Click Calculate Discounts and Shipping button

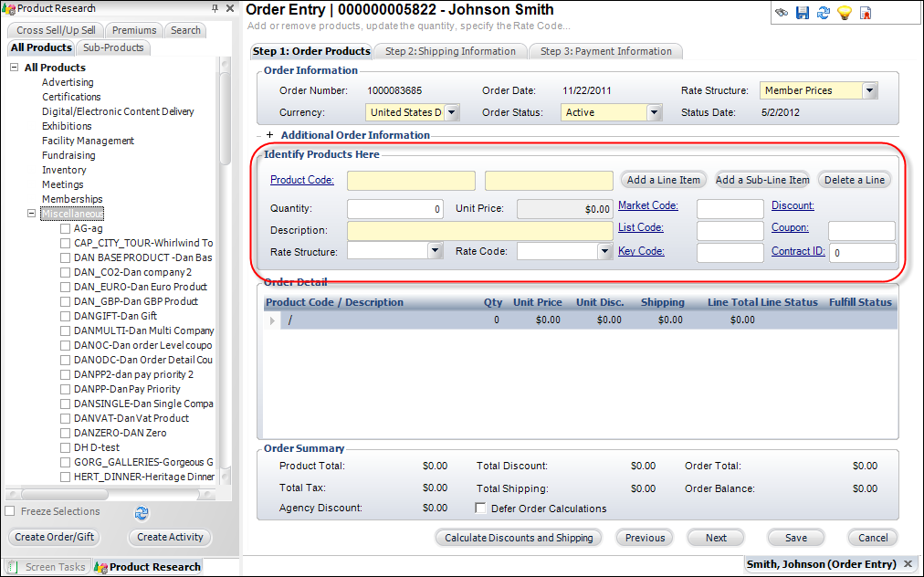[x=519, y=538]
